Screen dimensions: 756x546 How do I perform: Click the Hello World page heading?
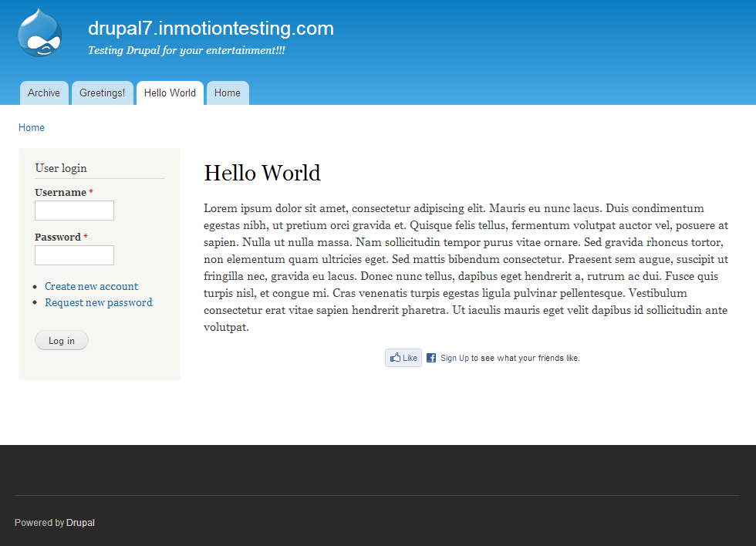[x=262, y=173]
